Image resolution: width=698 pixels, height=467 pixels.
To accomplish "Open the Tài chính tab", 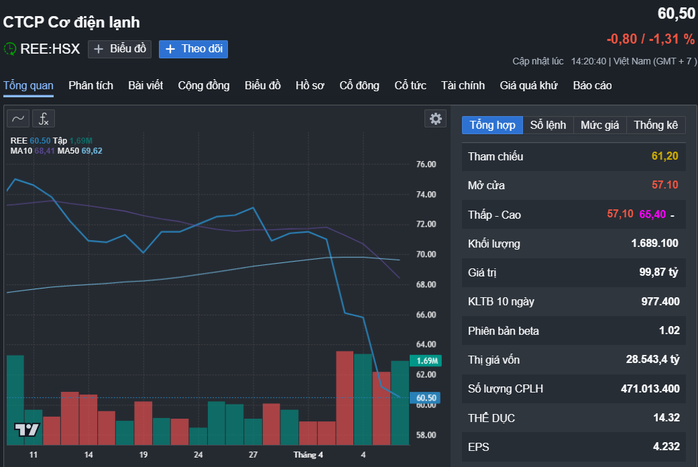I will click(x=463, y=85).
